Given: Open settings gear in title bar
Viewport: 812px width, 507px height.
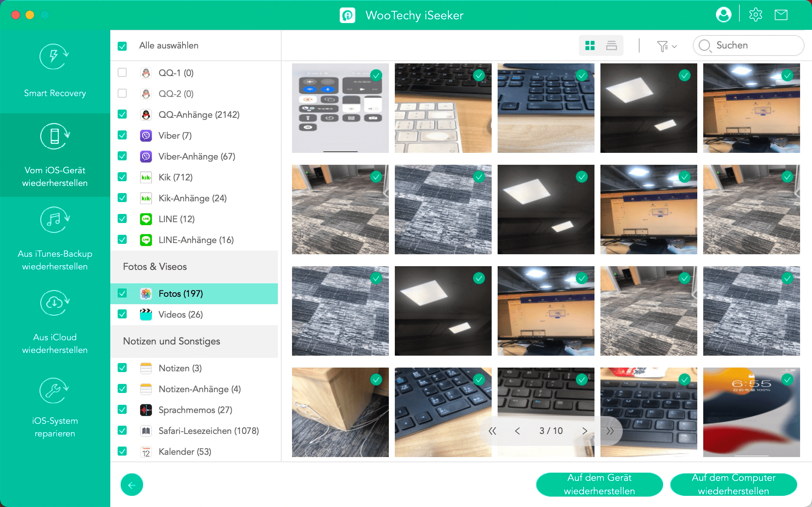Looking at the screenshot, I should (x=755, y=15).
